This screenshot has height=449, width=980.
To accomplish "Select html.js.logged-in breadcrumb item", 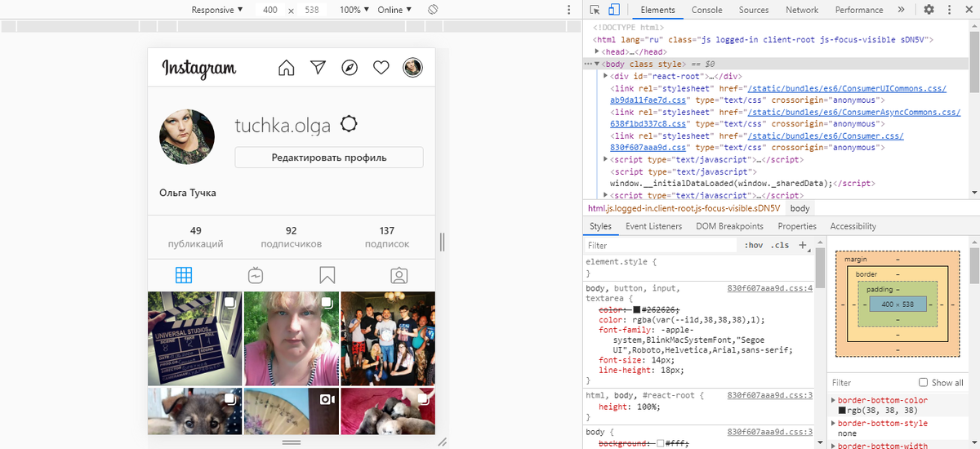I will [684, 209].
